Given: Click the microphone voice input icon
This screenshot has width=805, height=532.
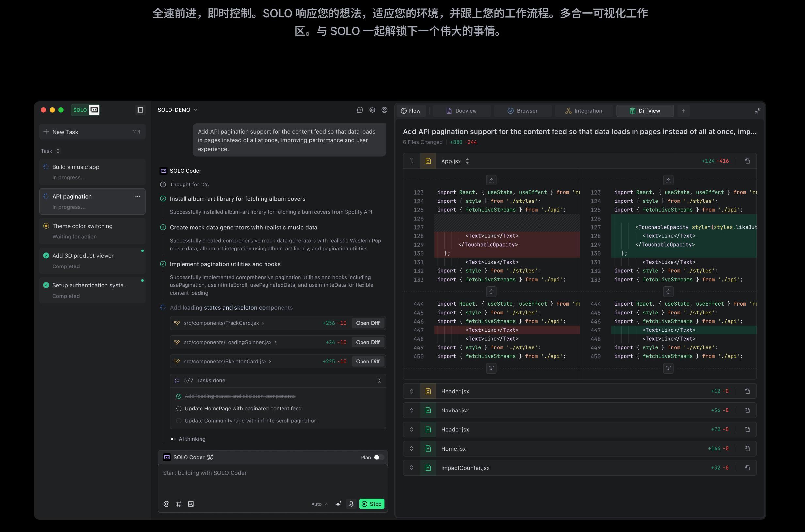Looking at the screenshot, I should click(351, 504).
